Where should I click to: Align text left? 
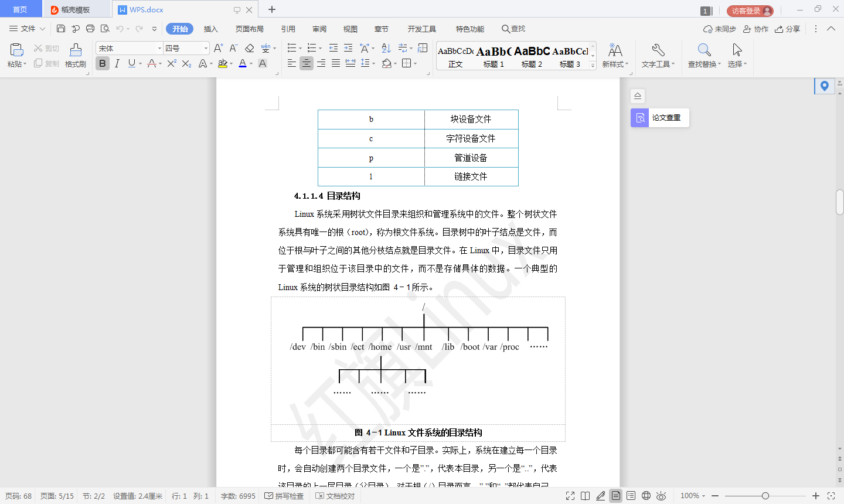[x=292, y=63]
